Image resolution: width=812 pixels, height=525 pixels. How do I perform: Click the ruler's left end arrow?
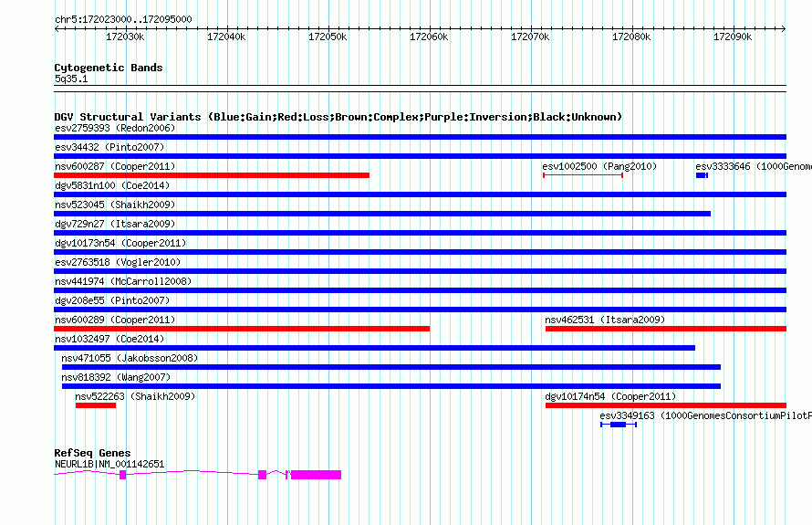point(57,28)
